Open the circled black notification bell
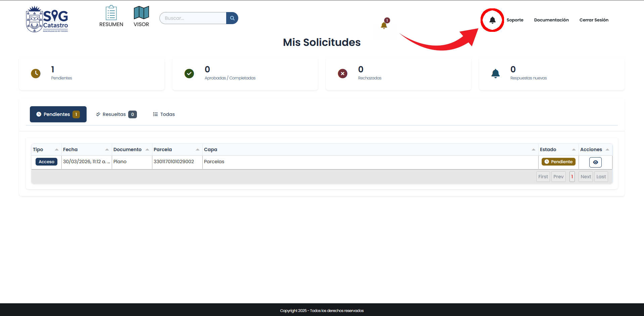The height and width of the screenshot is (316, 644). [492, 20]
